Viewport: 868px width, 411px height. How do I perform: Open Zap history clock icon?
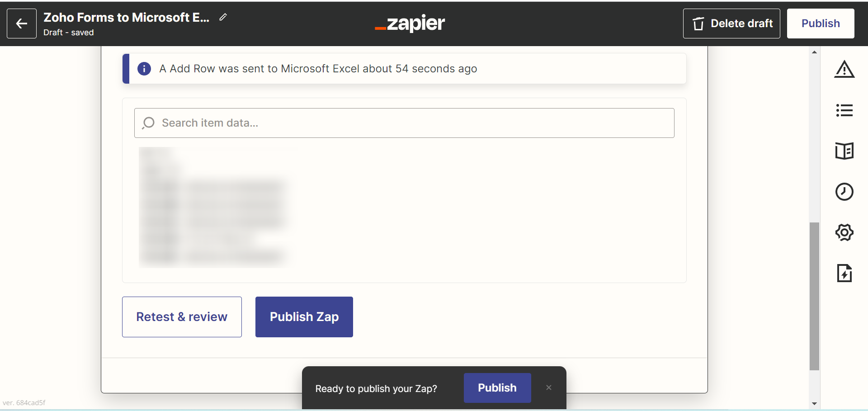click(844, 192)
